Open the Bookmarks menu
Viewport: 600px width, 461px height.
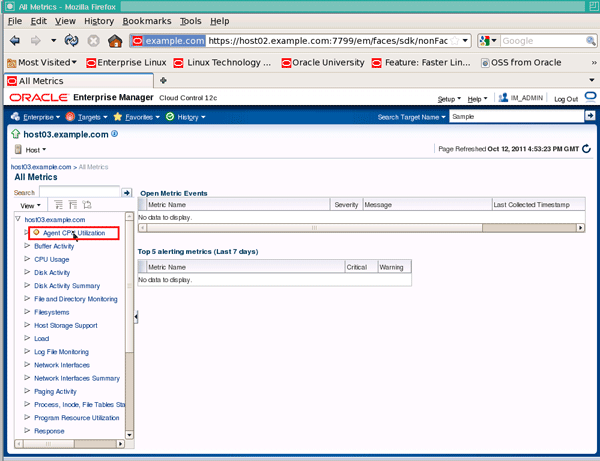147,21
